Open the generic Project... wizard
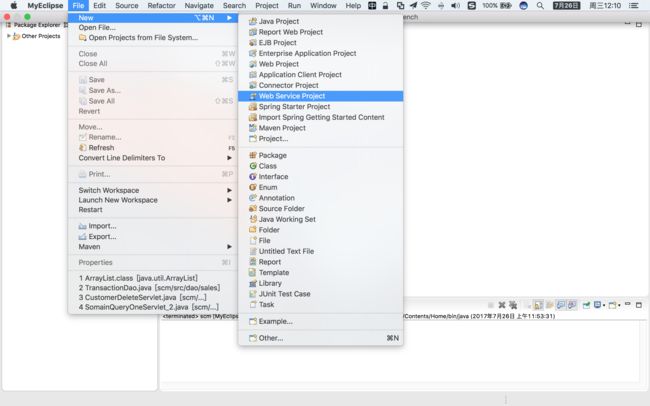The width and height of the screenshot is (650, 406). (320, 139)
